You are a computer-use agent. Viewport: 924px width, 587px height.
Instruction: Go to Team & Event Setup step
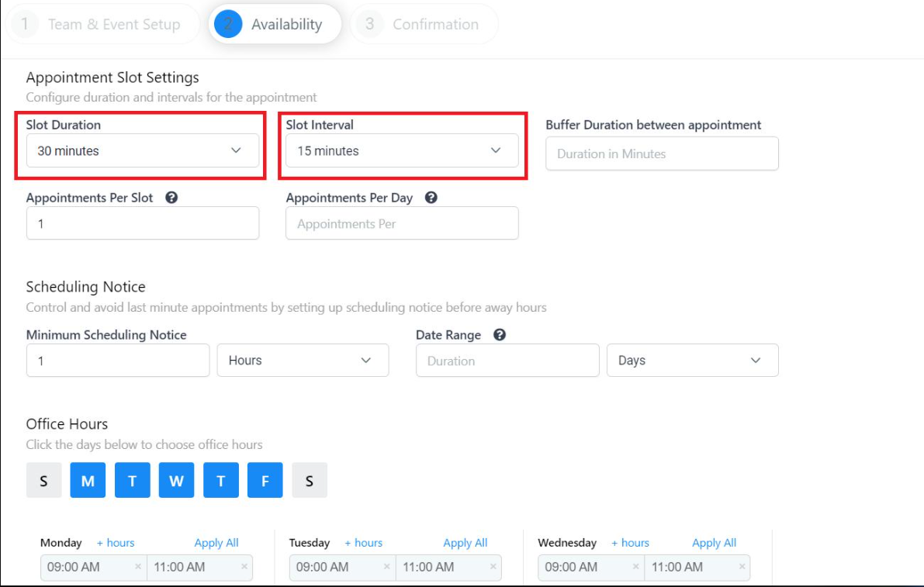(102, 24)
